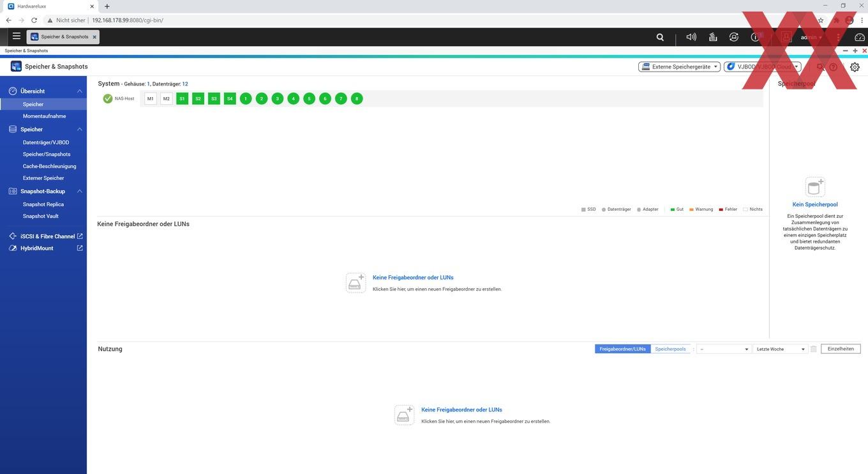Open the help question mark icon
Viewport: 868px width, 474px height.
click(833, 67)
